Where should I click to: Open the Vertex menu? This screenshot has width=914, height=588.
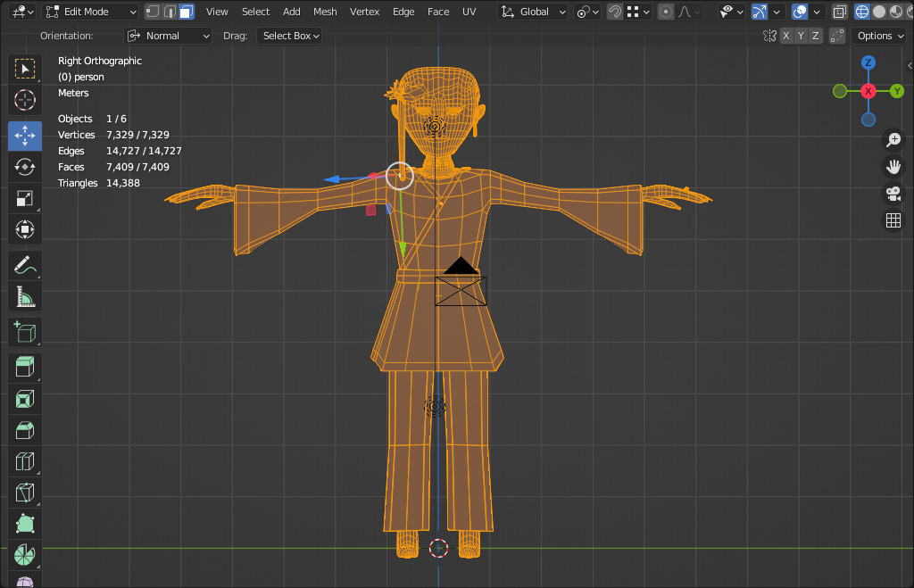(x=364, y=12)
